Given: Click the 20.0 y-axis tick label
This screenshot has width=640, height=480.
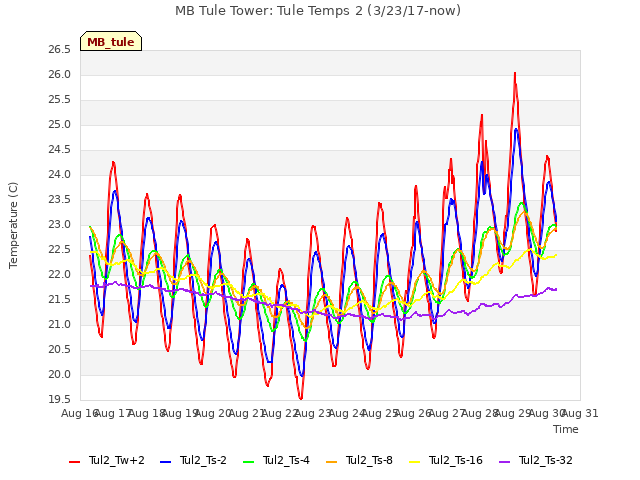Looking at the screenshot, I should coord(60,374).
